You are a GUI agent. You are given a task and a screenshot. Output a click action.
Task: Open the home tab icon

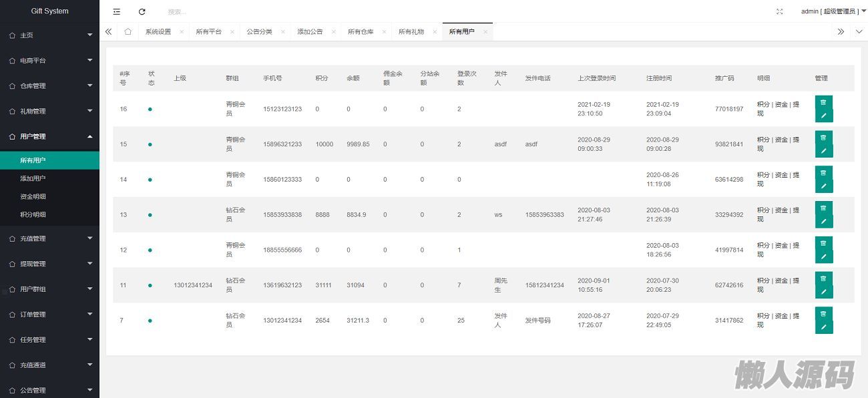click(128, 31)
